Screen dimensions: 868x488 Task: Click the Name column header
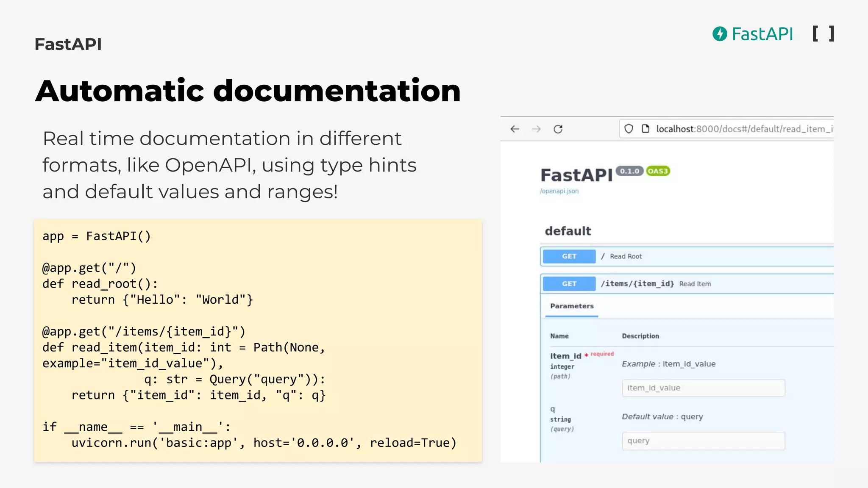[x=559, y=336]
